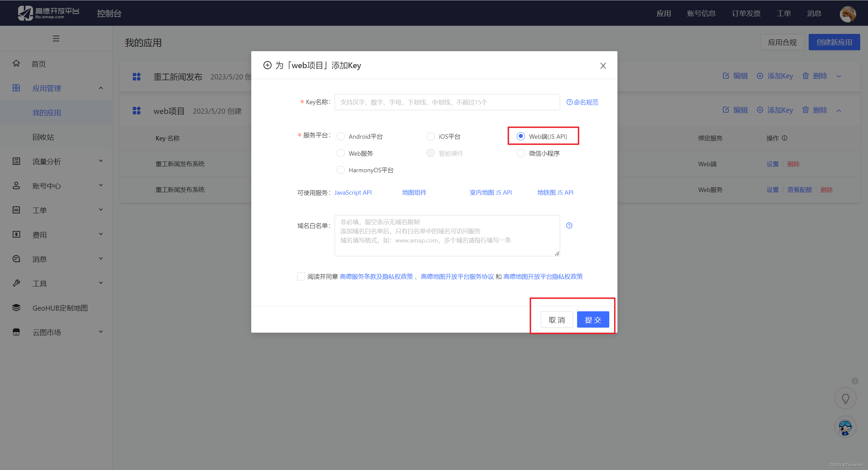Viewport: 868px width, 470px height.
Task: Choose the 微信小程序 platform radio button
Action: point(521,153)
